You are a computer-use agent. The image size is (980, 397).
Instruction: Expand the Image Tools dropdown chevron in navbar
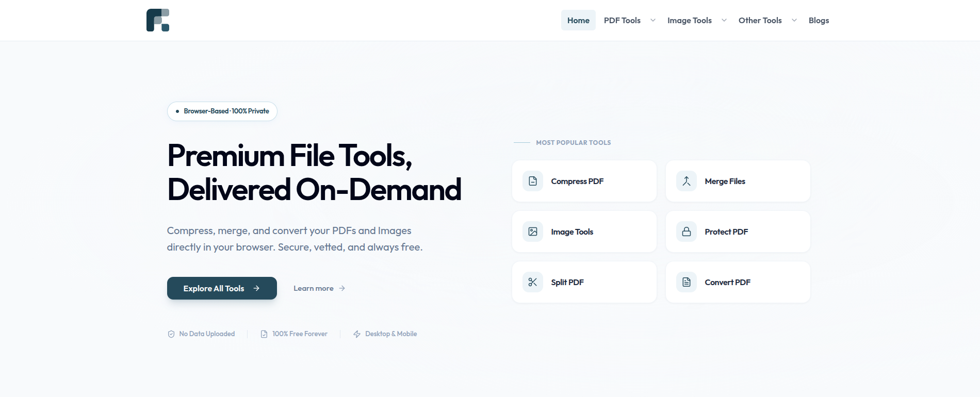(724, 20)
